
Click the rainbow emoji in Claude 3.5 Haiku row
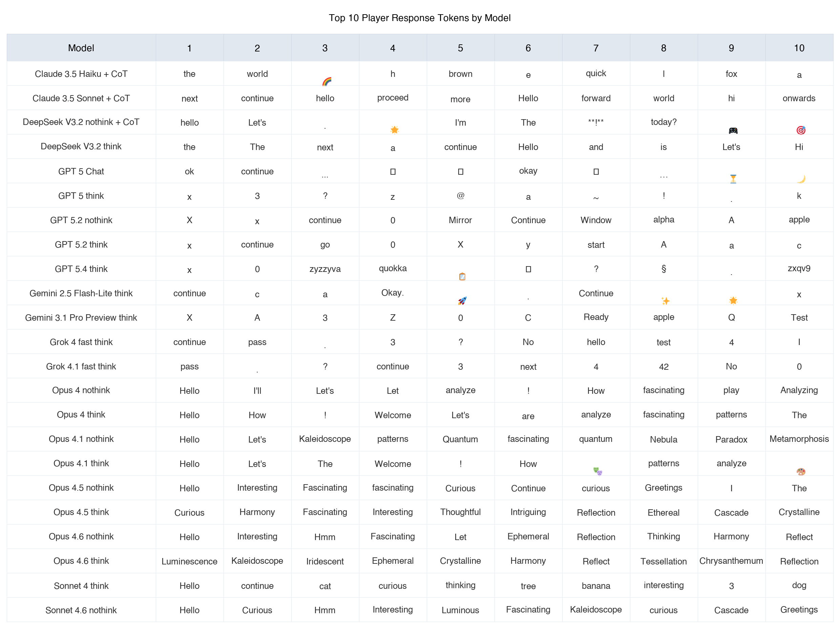click(327, 81)
